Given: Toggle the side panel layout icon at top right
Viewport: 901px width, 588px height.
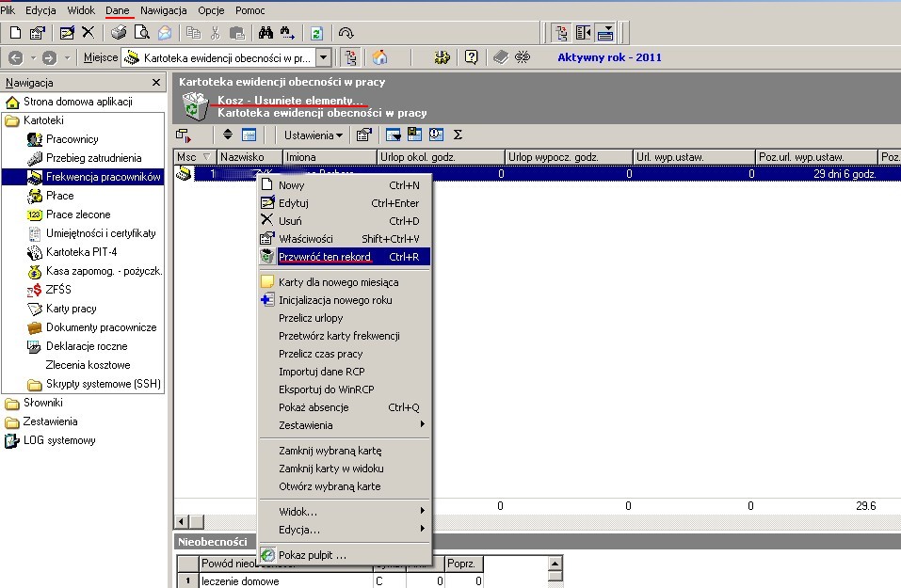Looking at the screenshot, I should coord(583,33).
